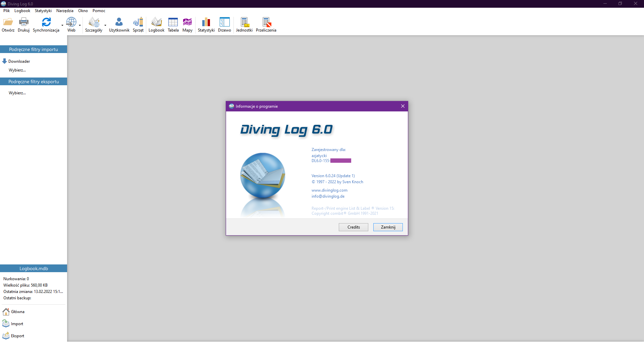This screenshot has width=644, height=349.
Task: Click the registered user name azjatycki
Action: pos(319,156)
